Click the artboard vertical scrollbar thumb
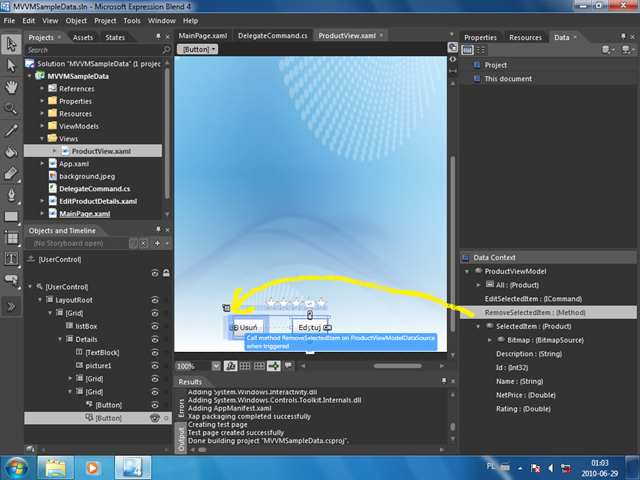640x480 pixels. [453, 244]
